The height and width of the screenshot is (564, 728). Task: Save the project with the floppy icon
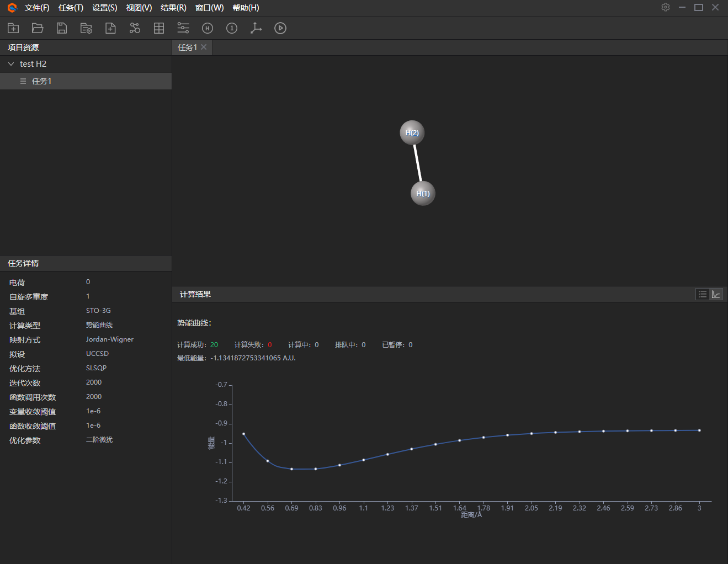62,28
